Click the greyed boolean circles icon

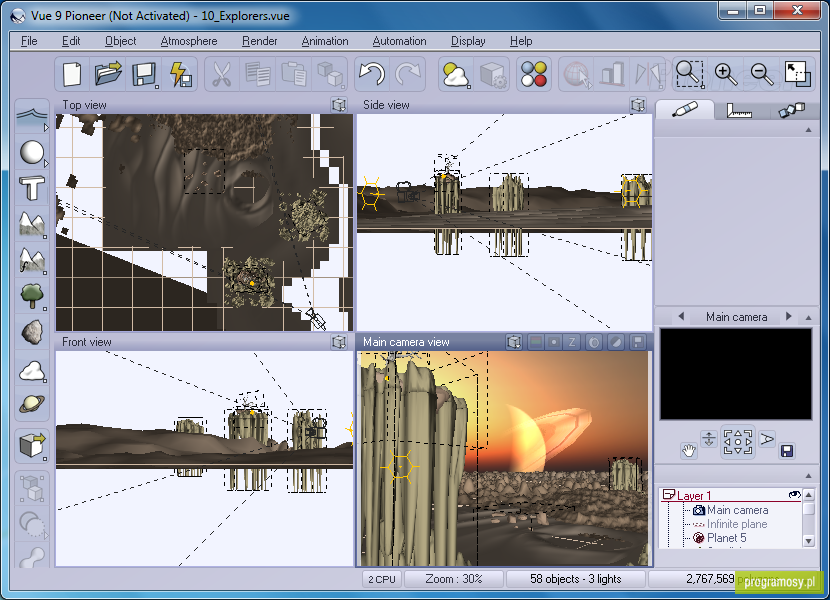(x=32, y=524)
